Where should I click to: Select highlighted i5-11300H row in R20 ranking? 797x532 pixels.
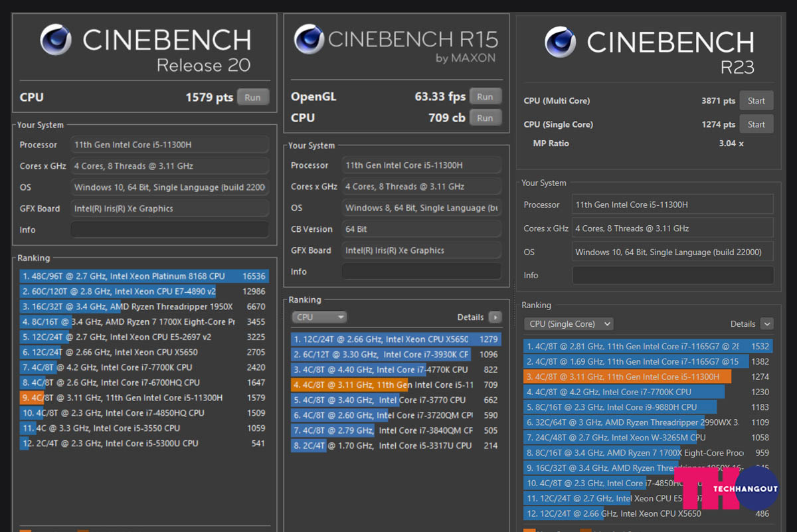tap(144, 398)
